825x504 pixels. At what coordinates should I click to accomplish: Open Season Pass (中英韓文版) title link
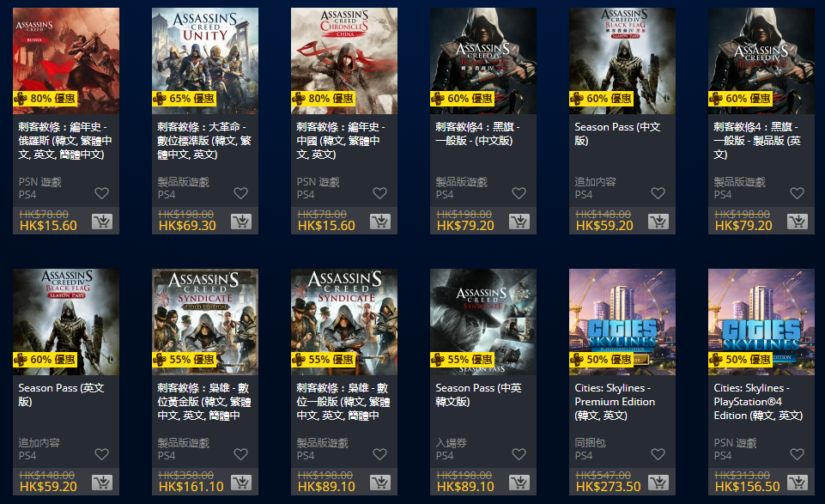[x=478, y=395]
